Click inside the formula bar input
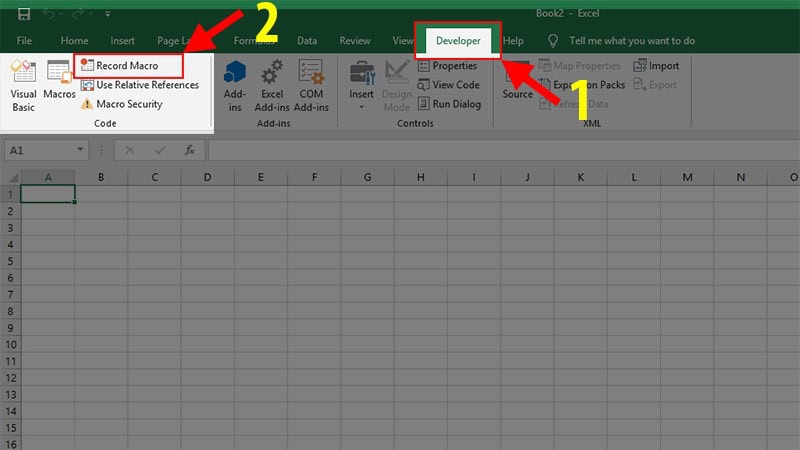800x450 pixels. point(504,151)
